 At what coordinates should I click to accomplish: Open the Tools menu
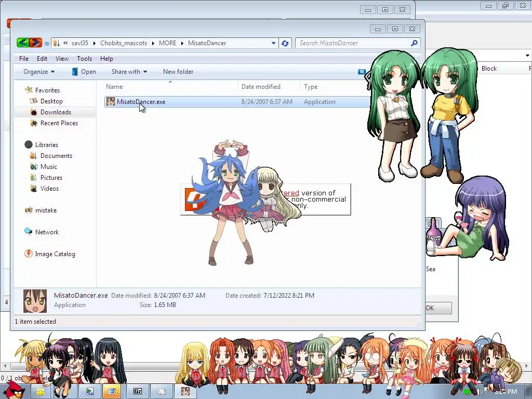click(x=85, y=58)
